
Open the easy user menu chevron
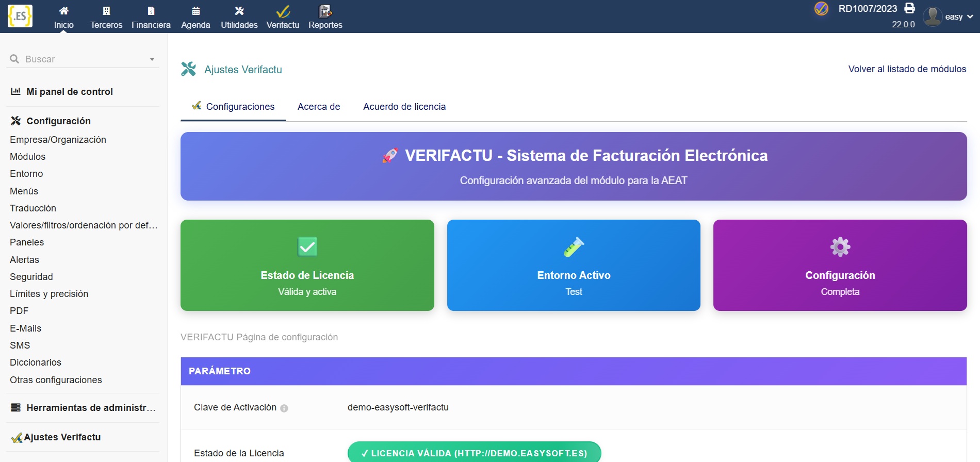coord(970,16)
